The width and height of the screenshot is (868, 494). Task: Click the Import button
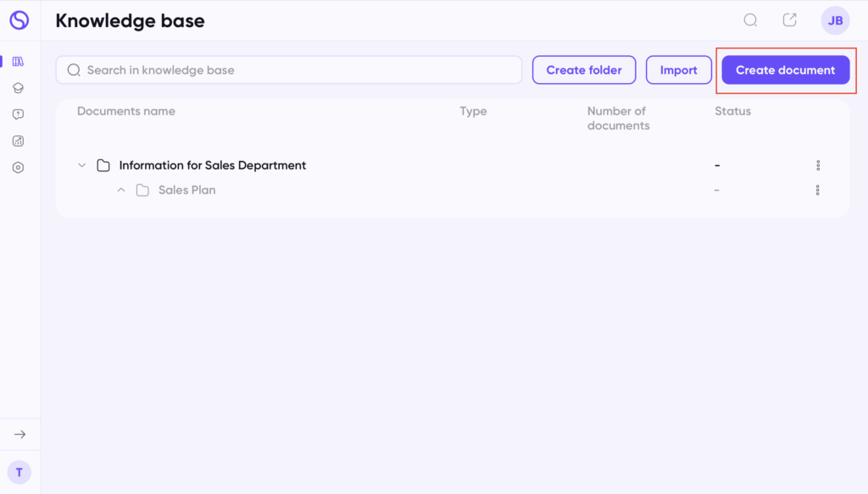pyautogui.click(x=679, y=70)
